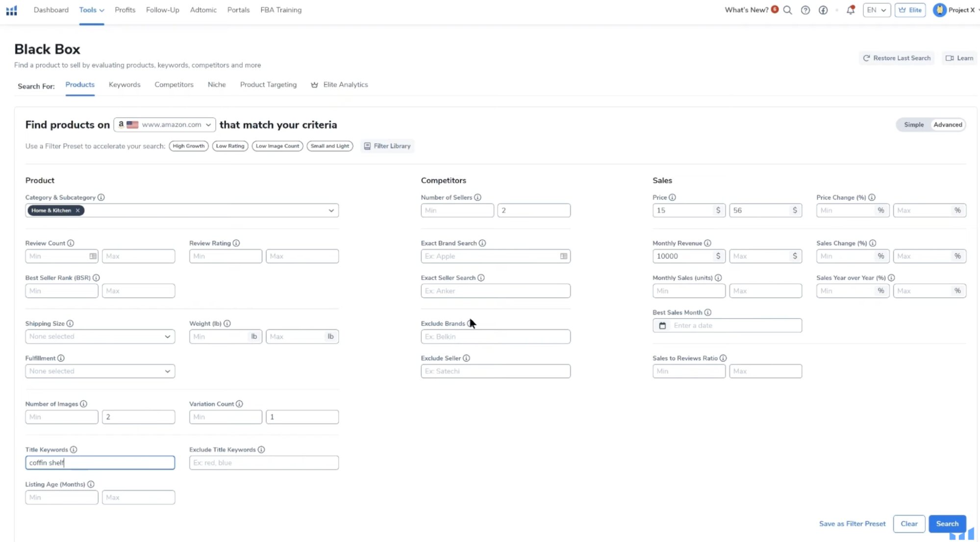Switch to Advanced search mode

(x=948, y=125)
